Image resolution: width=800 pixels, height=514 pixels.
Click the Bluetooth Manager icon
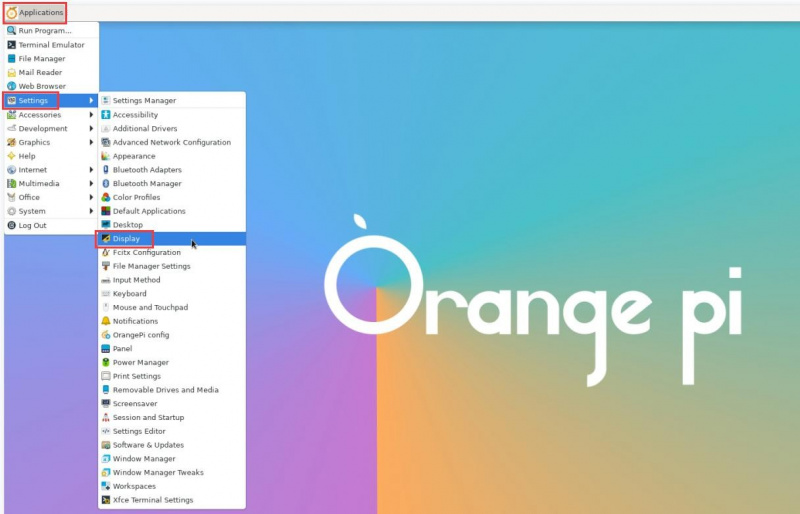click(106, 184)
